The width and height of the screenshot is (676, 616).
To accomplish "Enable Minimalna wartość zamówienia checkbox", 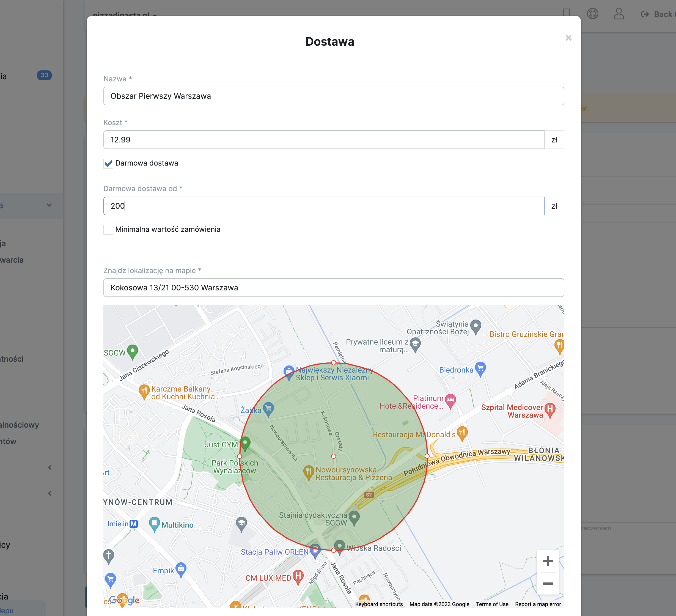I will coord(108,230).
